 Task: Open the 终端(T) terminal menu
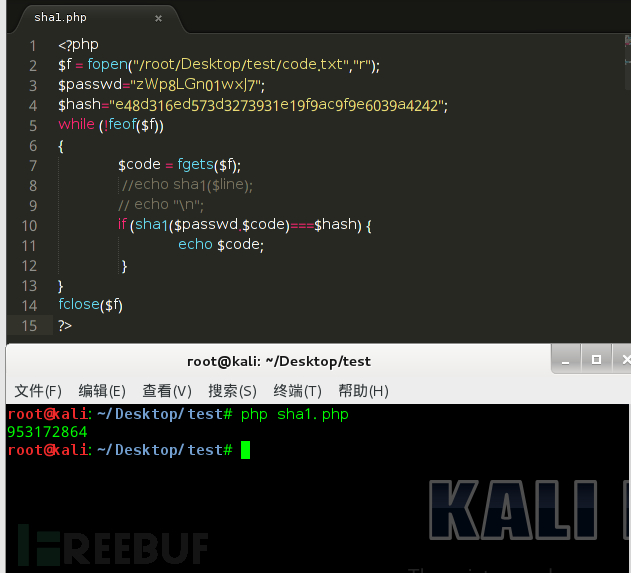tap(297, 391)
